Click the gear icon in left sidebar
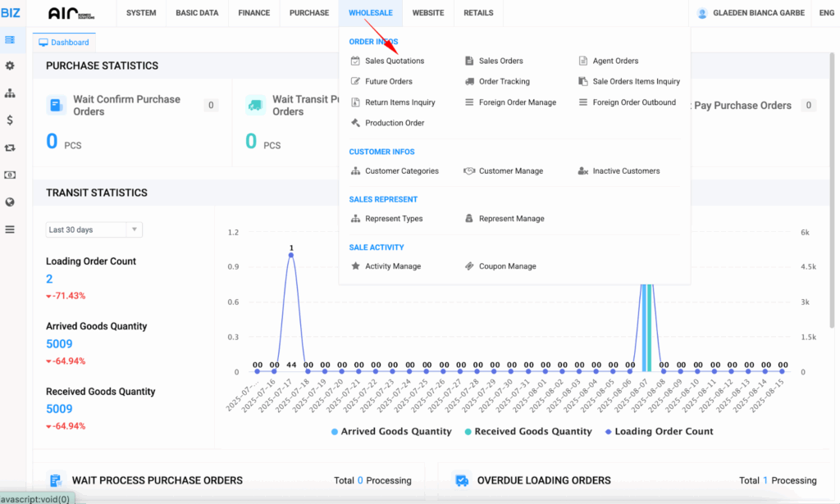Image resolution: width=840 pixels, height=504 pixels. click(10, 66)
